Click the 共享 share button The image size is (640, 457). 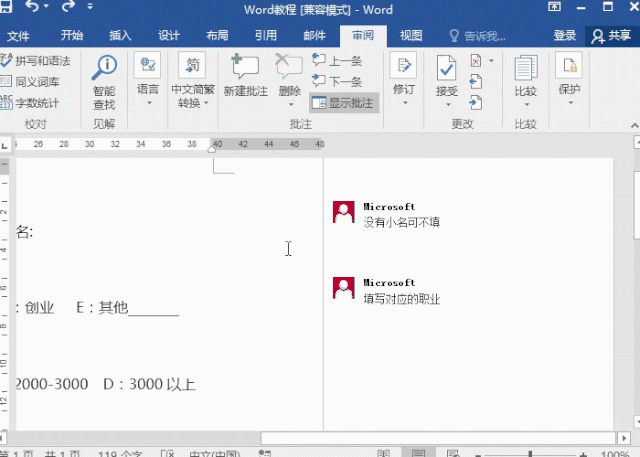pyautogui.click(x=611, y=36)
